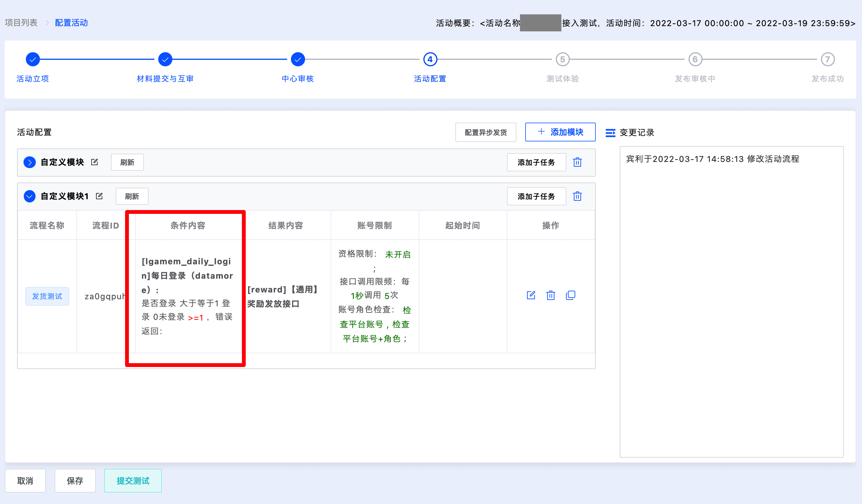862x504 pixels.
Task: Select step 4 活动配置
Action: pos(430,60)
